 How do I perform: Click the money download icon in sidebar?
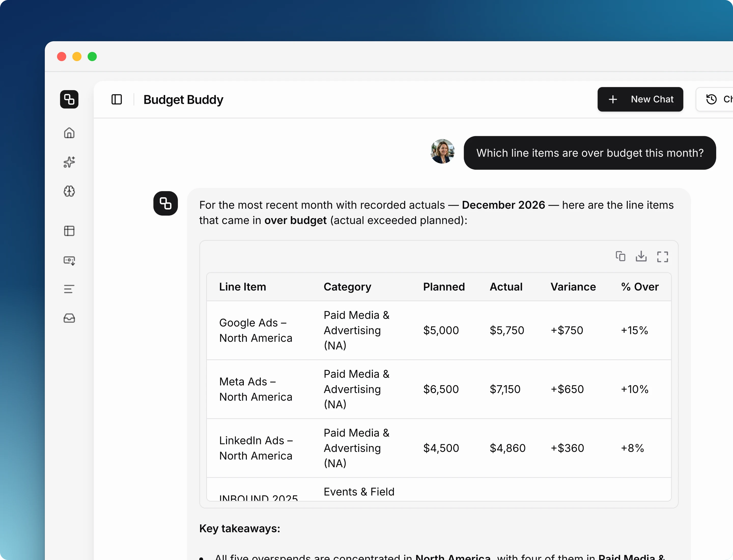(x=69, y=260)
